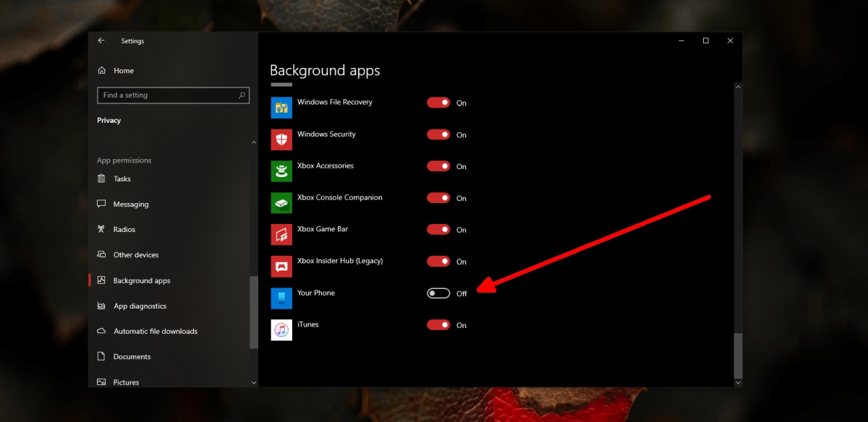
Task: Click the Xbox Insider Hub icon
Action: (x=281, y=267)
